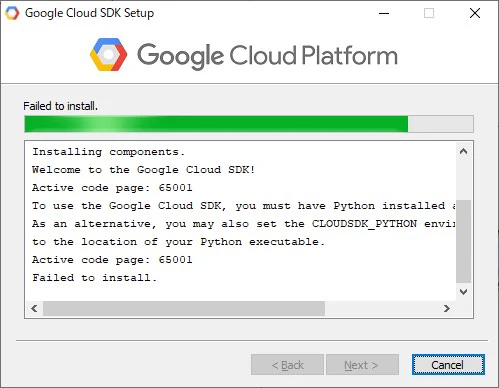This screenshot has height=388, width=499.
Task: Click the Cancel button
Action: (x=448, y=365)
